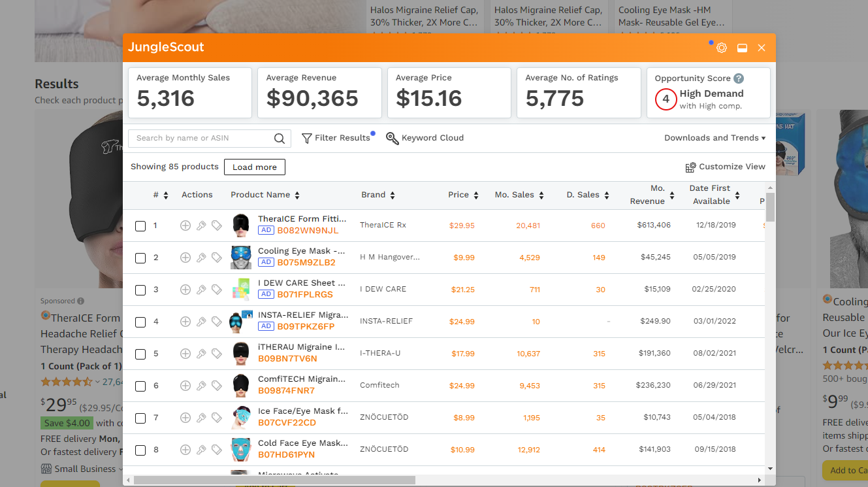Screen dimensions: 868x487
Task: Open the Keyword Cloud tool
Action: tap(425, 138)
